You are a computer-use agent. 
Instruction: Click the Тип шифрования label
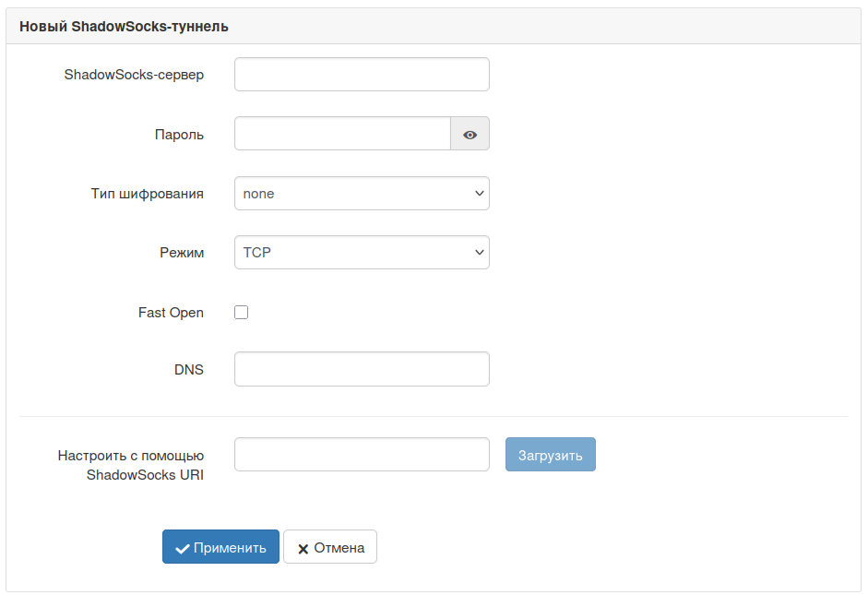[x=148, y=194]
